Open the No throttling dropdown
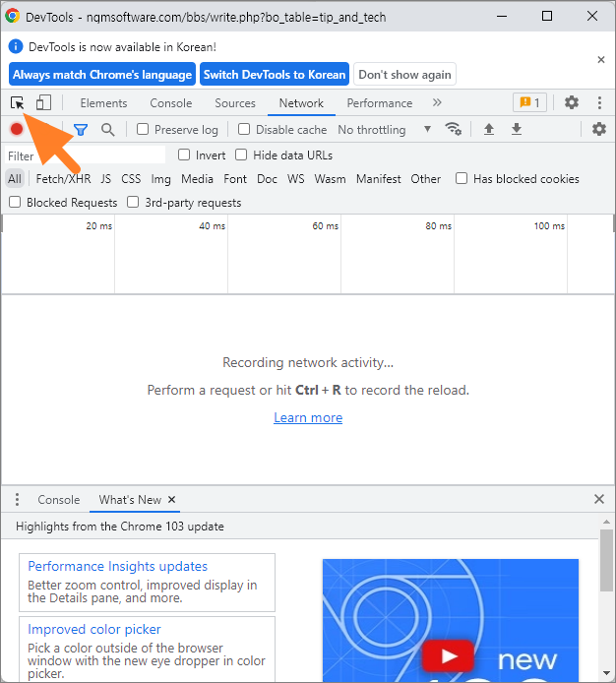 pyautogui.click(x=384, y=129)
